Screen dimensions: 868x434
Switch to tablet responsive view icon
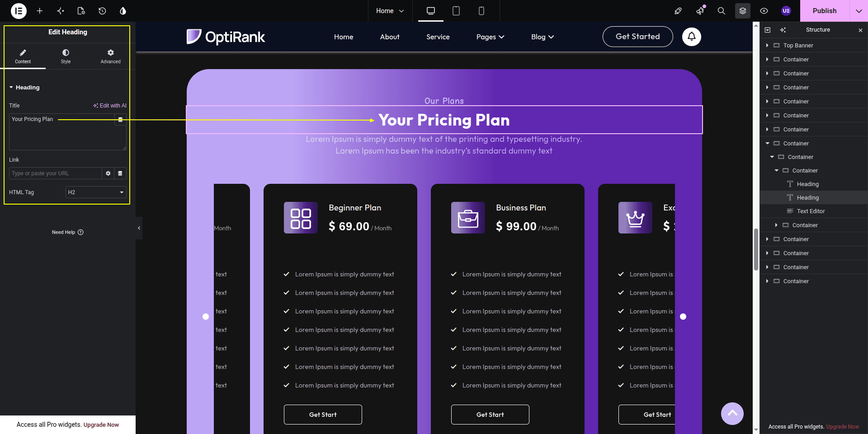[x=456, y=11]
